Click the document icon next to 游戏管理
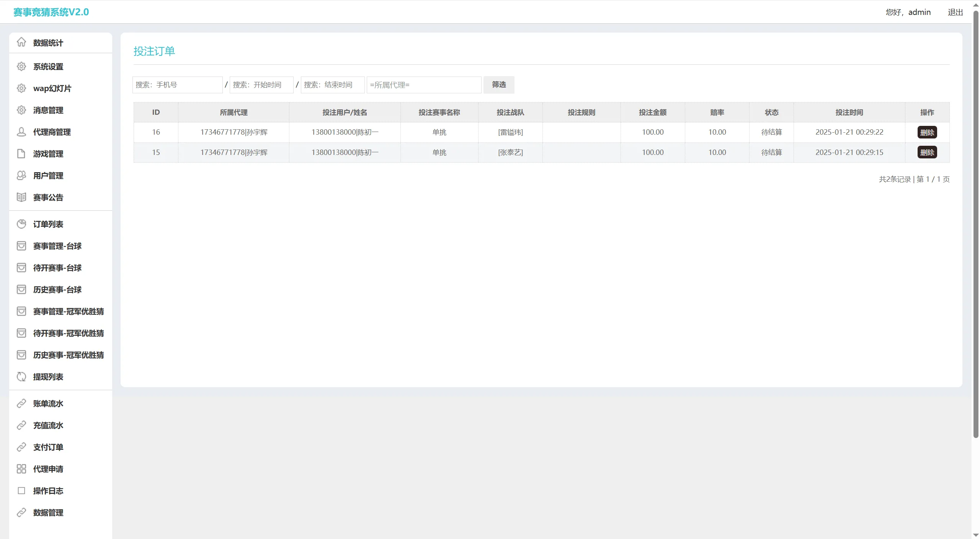980x539 pixels. click(21, 154)
